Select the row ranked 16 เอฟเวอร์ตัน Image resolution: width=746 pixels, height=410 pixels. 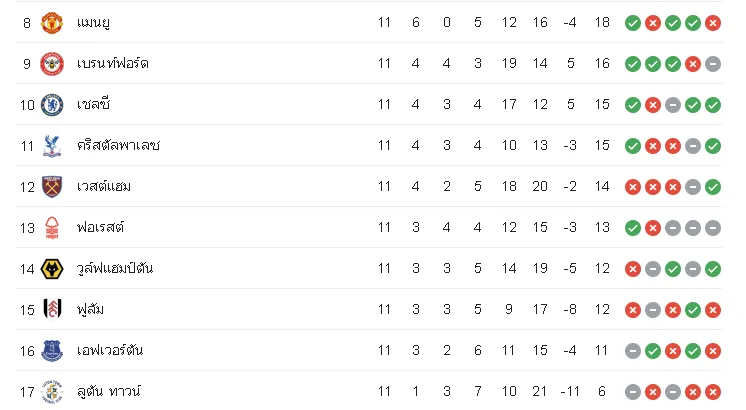point(369,351)
